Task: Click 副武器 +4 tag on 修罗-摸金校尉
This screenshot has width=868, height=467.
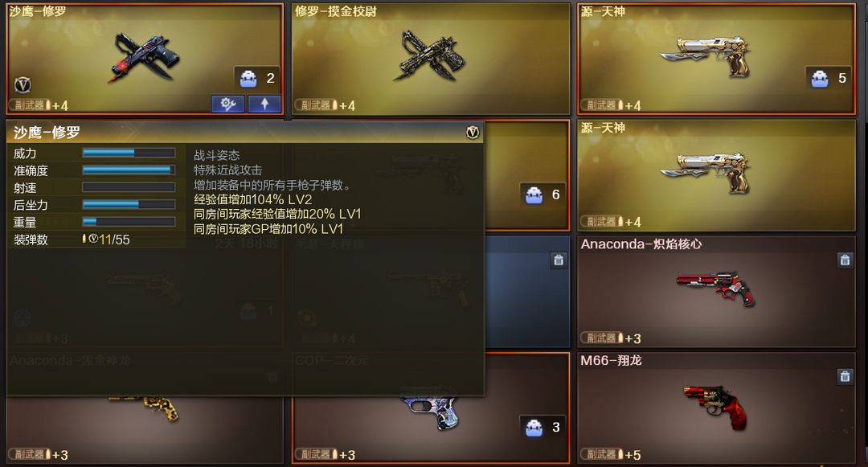Action: 325,105
